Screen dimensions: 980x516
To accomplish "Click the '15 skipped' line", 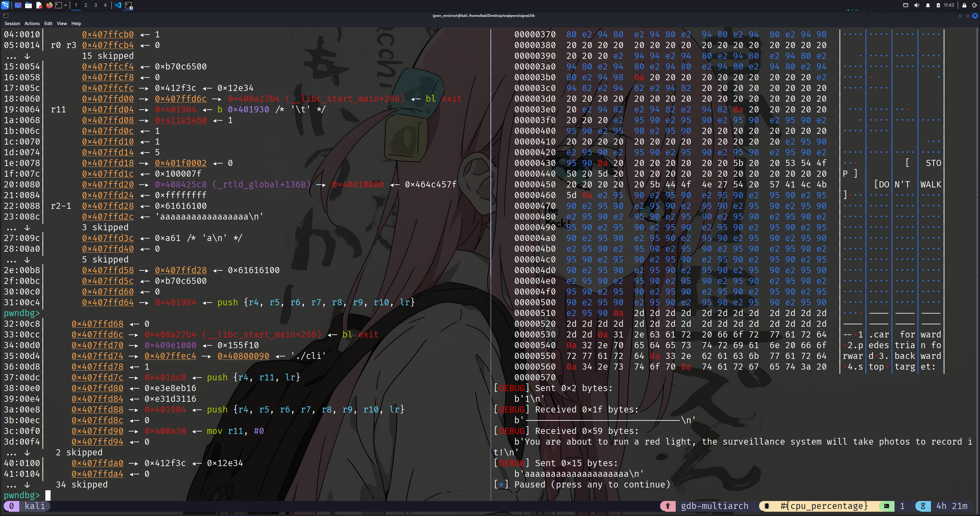I will point(108,56).
